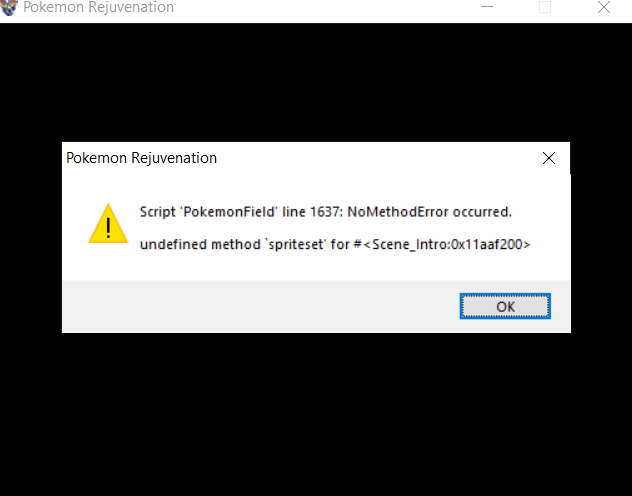Click the black game area above the dialog
Viewport: 632px width, 496px height.
[x=316, y=81]
